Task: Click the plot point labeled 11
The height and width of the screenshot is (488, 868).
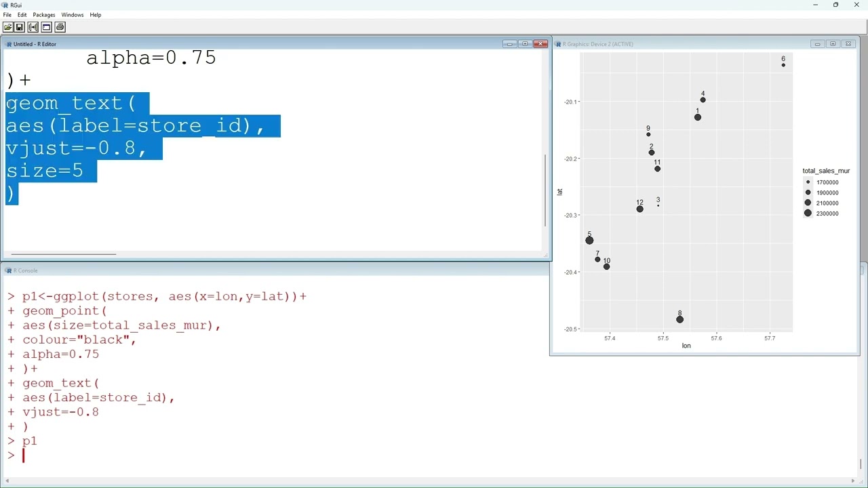Action: (x=657, y=169)
